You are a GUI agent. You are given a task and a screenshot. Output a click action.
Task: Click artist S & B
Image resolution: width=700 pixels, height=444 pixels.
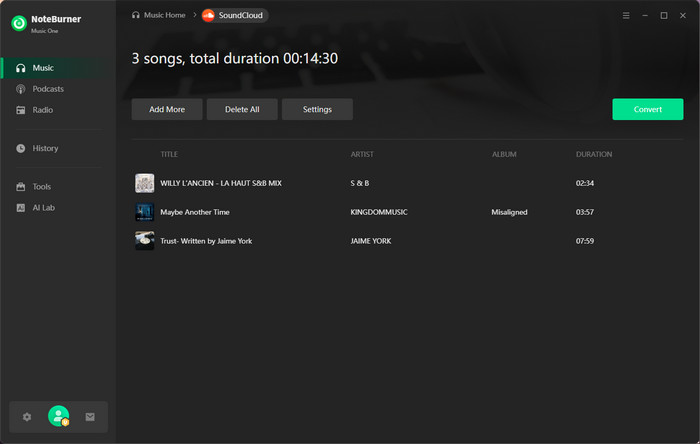(360, 183)
